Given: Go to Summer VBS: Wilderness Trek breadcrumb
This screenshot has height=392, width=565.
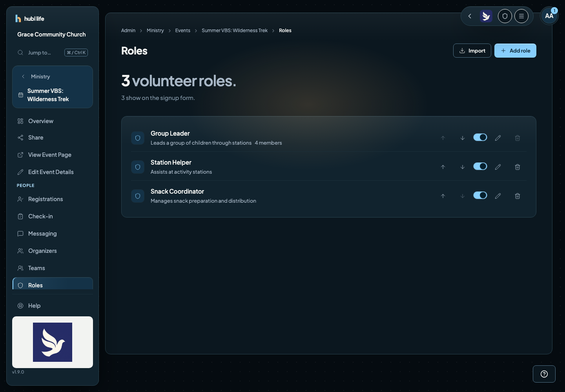Looking at the screenshot, I should pos(235,31).
